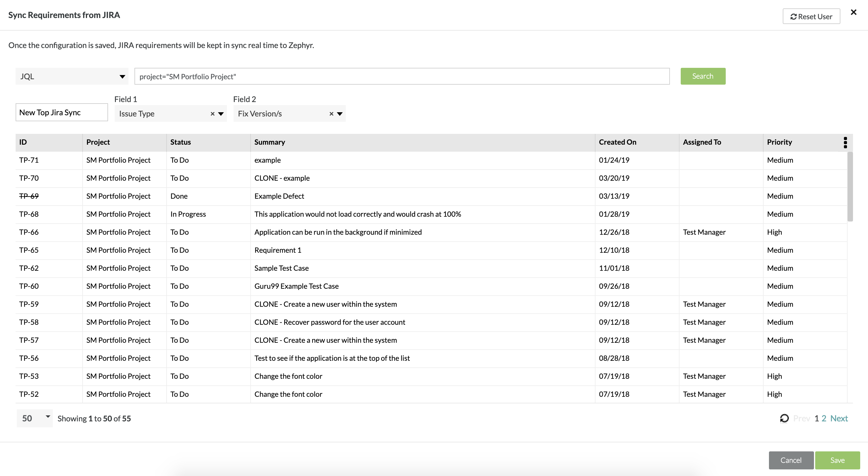
Task: Open the column options kebab menu
Action: pyautogui.click(x=845, y=143)
